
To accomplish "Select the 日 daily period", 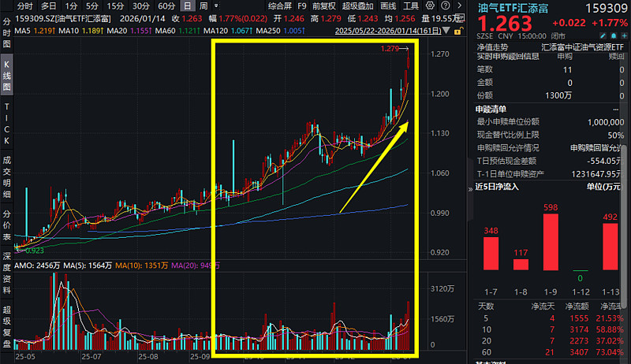I will [x=189, y=6].
